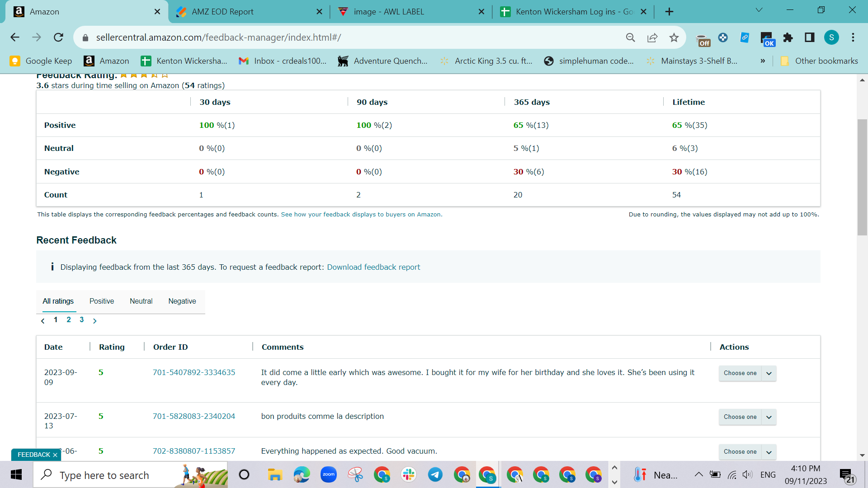Click the share page icon in address bar

tap(652, 38)
